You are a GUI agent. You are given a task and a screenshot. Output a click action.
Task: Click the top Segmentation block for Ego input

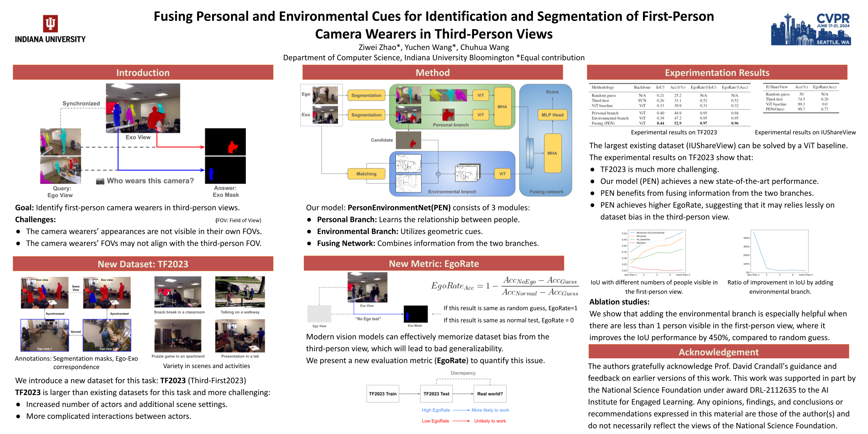click(366, 95)
